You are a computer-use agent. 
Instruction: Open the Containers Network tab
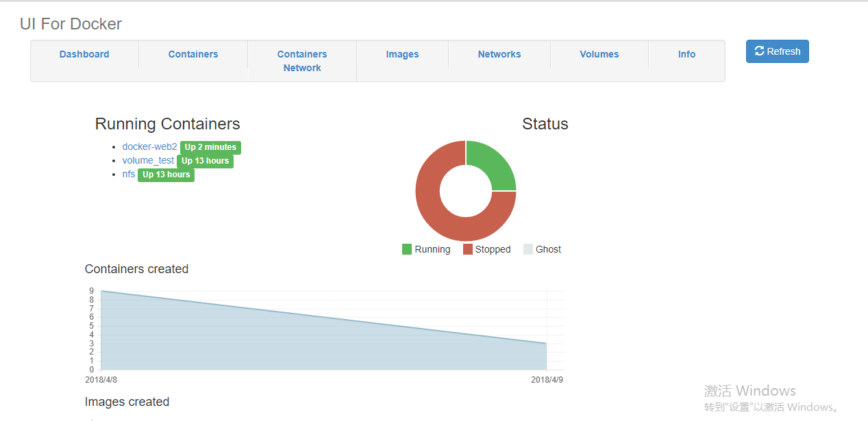click(302, 61)
